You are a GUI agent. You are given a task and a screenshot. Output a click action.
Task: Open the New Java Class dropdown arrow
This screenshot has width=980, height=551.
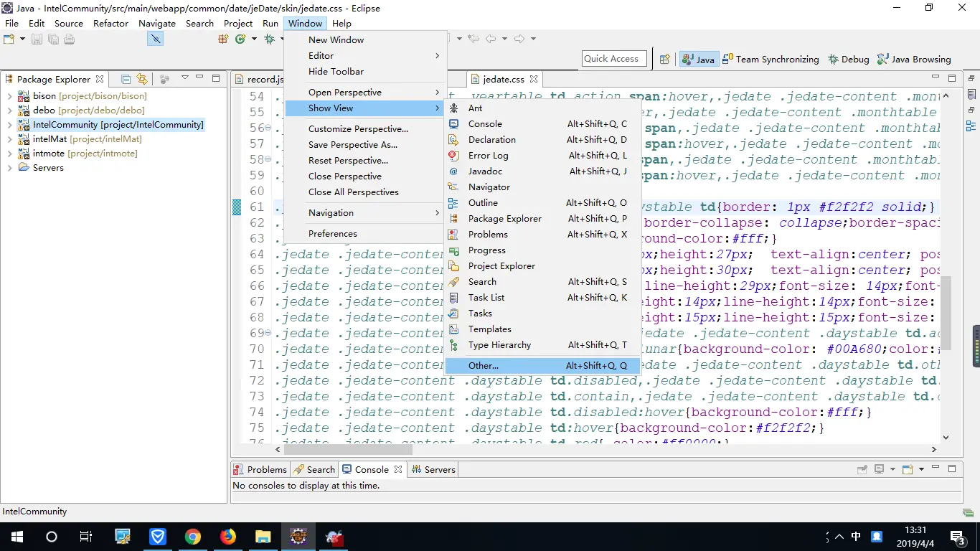[254, 39]
